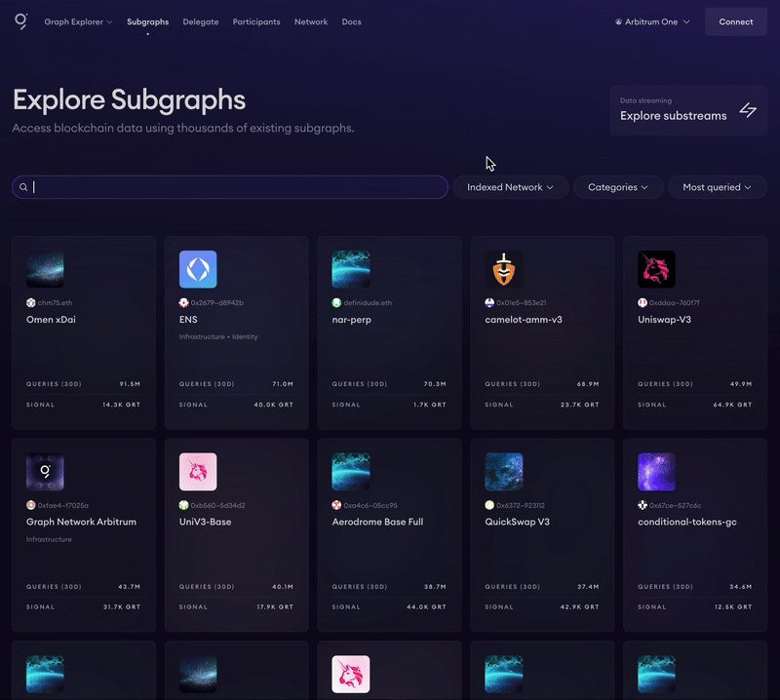Open the Omen xDai subgraph title
The height and width of the screenshot is (700, 780).
point(51,320)
